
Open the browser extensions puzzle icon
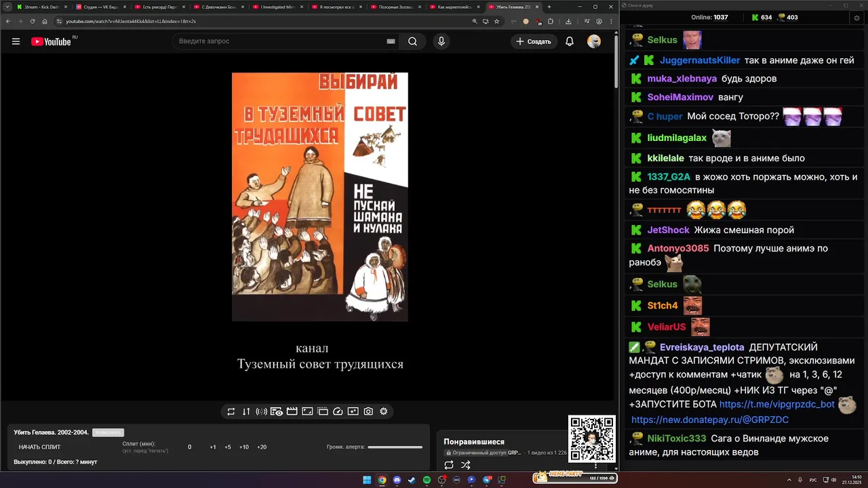tap(551, 21)
